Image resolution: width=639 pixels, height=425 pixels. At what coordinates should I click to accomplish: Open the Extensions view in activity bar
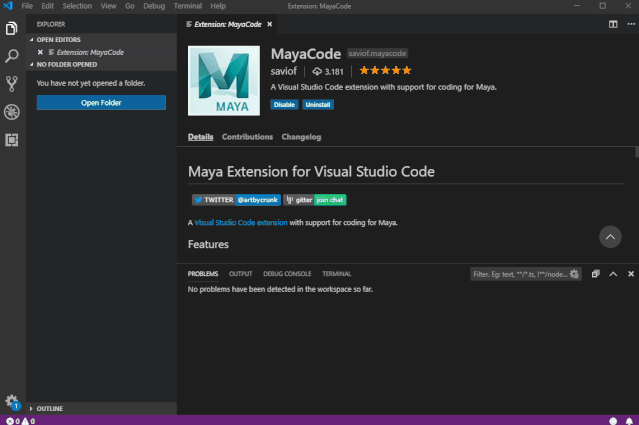coord(11,140)
